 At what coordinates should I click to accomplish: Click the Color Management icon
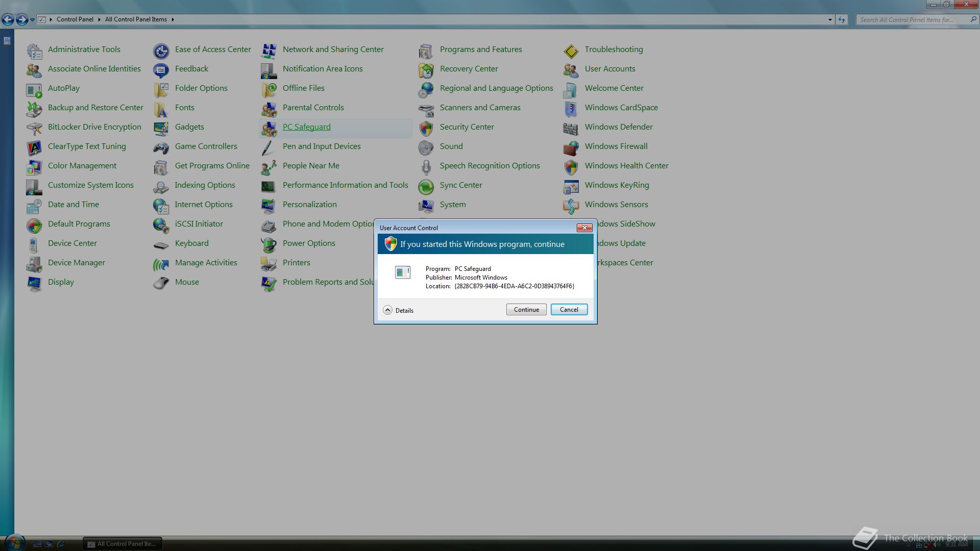(34, 167)
